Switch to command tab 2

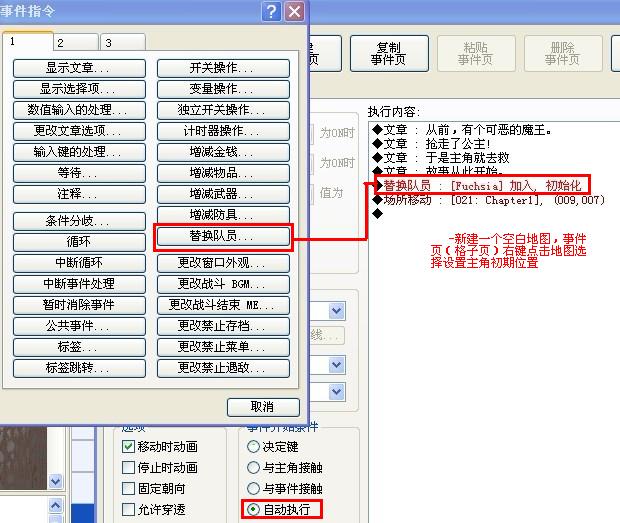coord(76,43)
